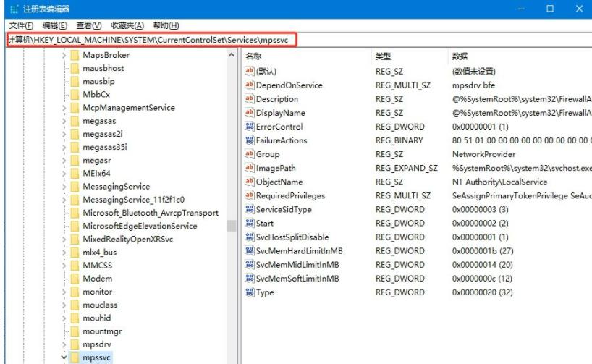592x364 pixels.
Task: Select the Microsoft_Bluetooth_AvrcpTransport key
Action: 151,213
